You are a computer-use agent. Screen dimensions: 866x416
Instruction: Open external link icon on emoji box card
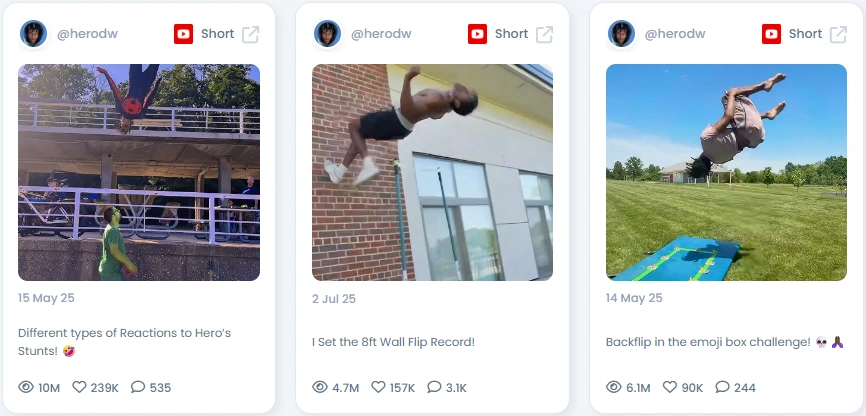click(838, 34)
